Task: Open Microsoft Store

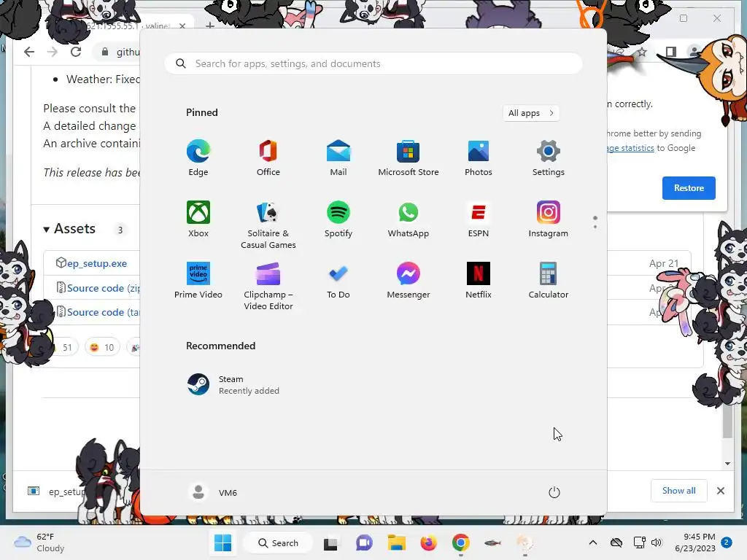Action: coord(409,158)
